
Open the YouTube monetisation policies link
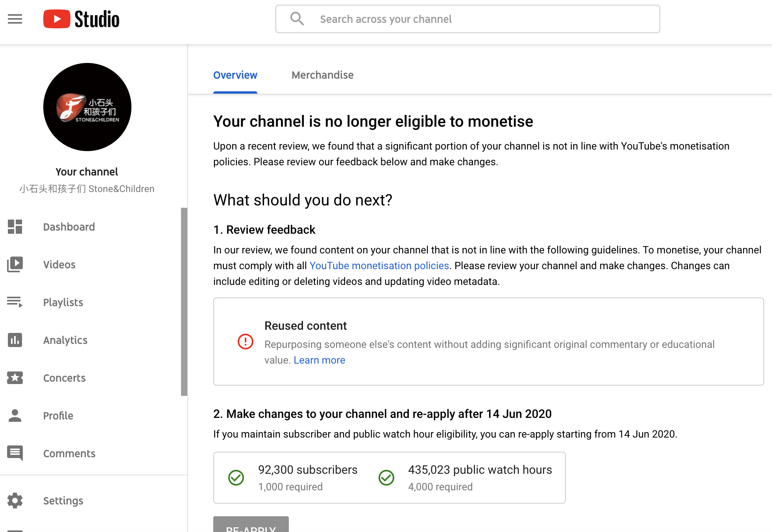[379, 266]
